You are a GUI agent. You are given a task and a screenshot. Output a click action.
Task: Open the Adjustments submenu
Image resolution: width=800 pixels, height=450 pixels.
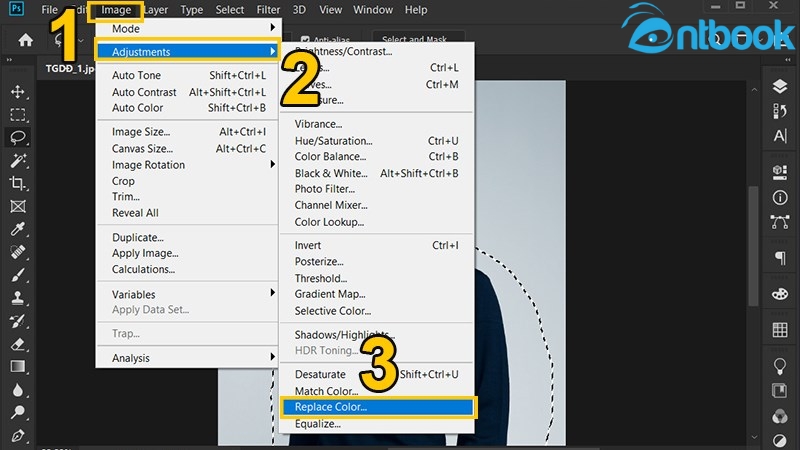[187, 52]
